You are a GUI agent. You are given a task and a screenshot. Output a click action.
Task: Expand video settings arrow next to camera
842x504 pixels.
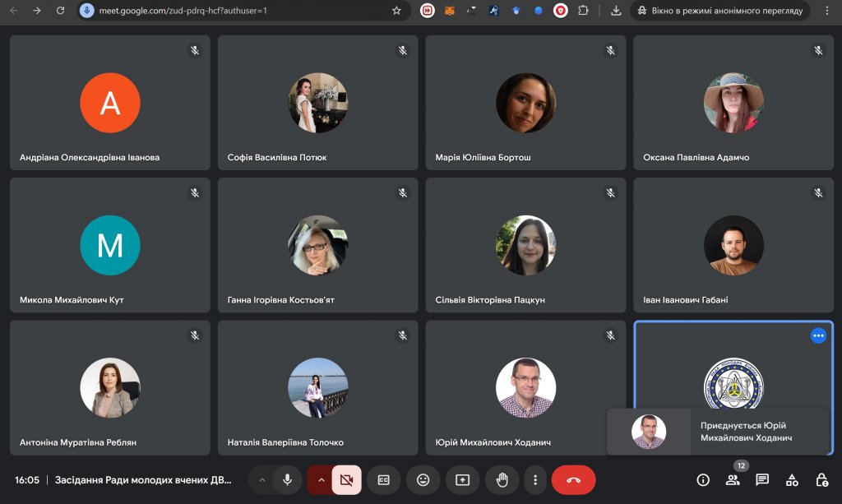[321, 479]
